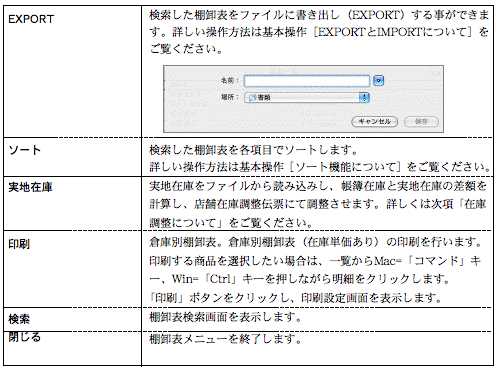Screen dimensions: 501x370
Task: Click the folder icon beside 書類
Action: tap(253, 97)
